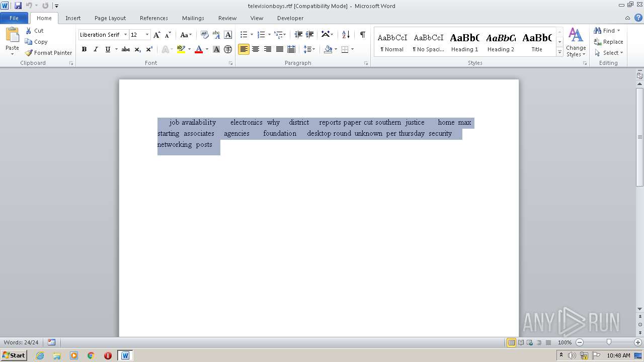Toggle Underline formatting
Viewport: 644px width, 362px height.
tap(107, 49)
